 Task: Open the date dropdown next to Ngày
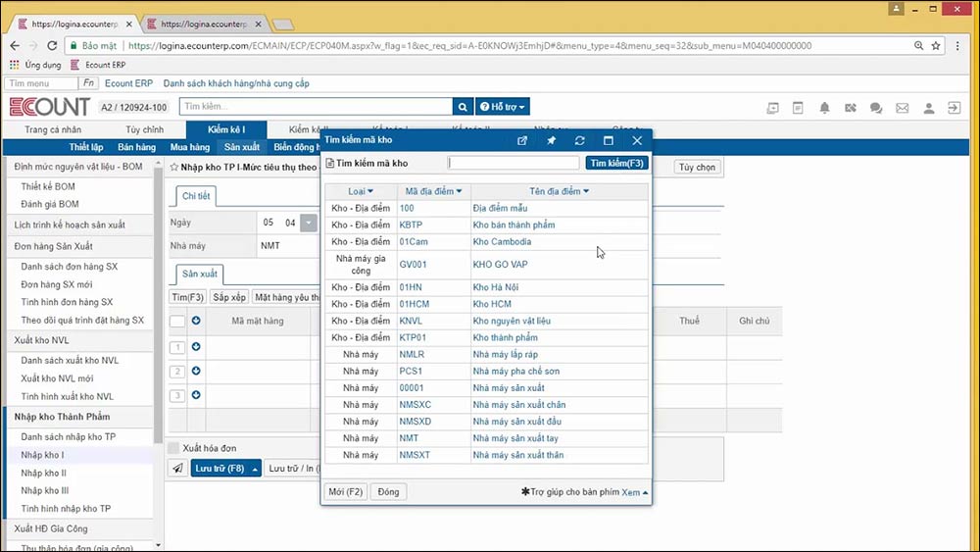click(309, 223)
